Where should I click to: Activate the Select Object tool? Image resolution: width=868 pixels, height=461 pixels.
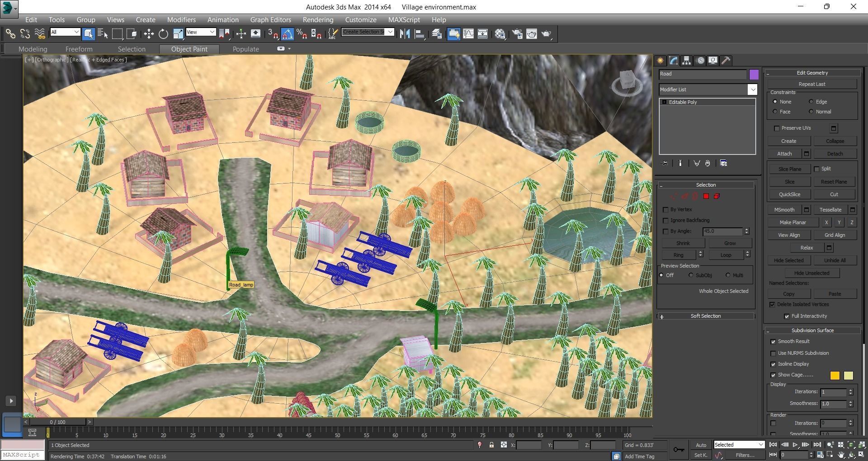88,33
